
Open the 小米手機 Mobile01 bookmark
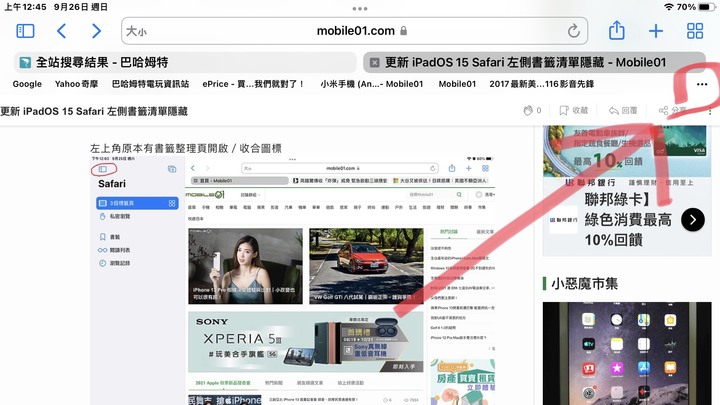coord(371,84)
